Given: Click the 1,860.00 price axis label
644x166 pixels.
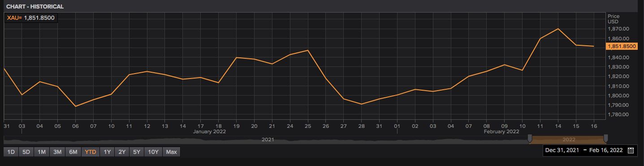Looking at the screenshot, I should (619, 38).
